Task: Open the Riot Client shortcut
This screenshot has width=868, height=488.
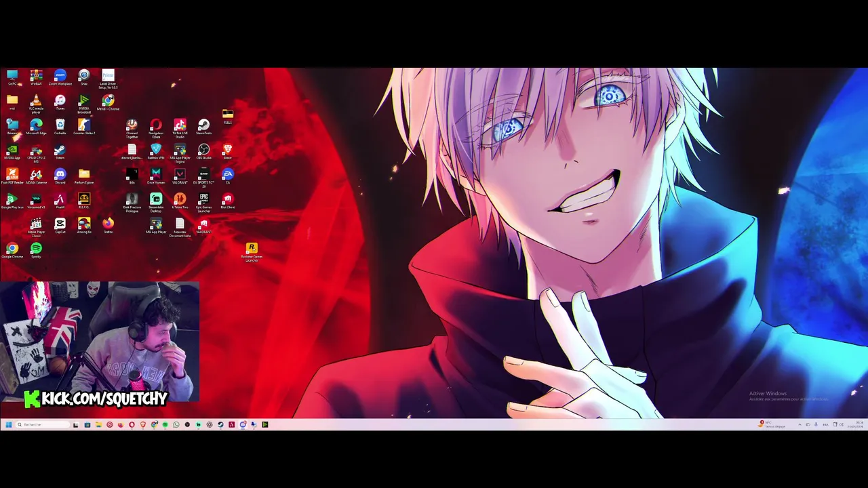Action: [228, 201]
